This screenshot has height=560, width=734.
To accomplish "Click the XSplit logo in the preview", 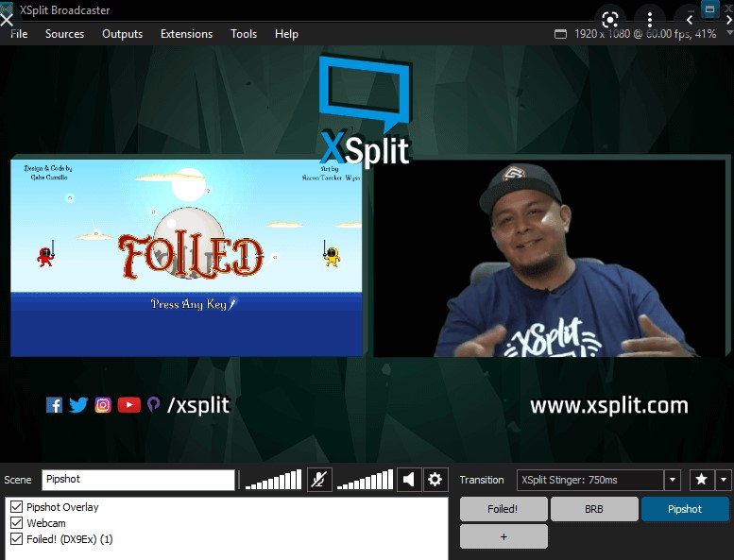I will point(366,110).
